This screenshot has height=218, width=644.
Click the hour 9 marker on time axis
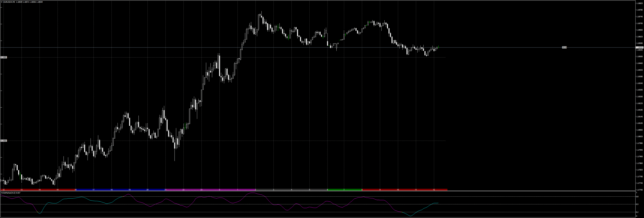(x=380, y=190)
